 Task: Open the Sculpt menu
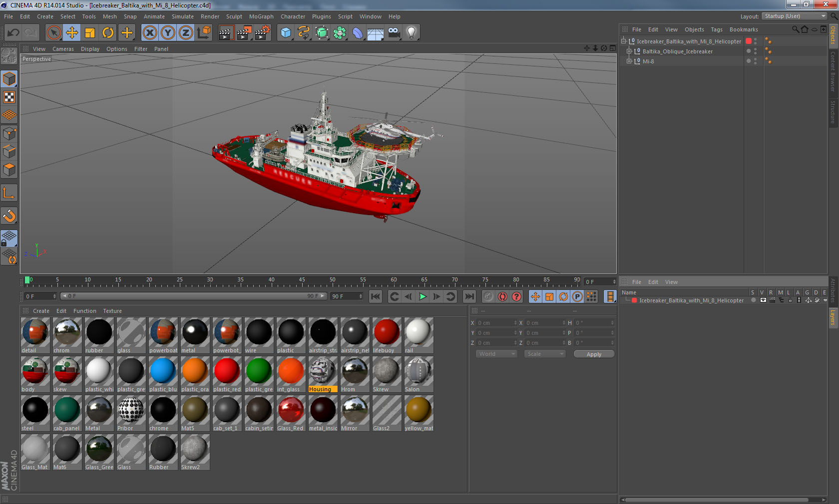pyautogui.click(x=234, y=16)
